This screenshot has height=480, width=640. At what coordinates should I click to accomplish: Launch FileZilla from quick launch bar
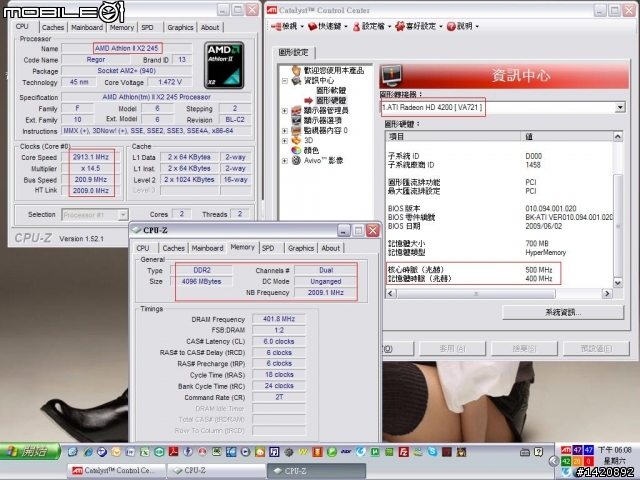coord(404,452)
